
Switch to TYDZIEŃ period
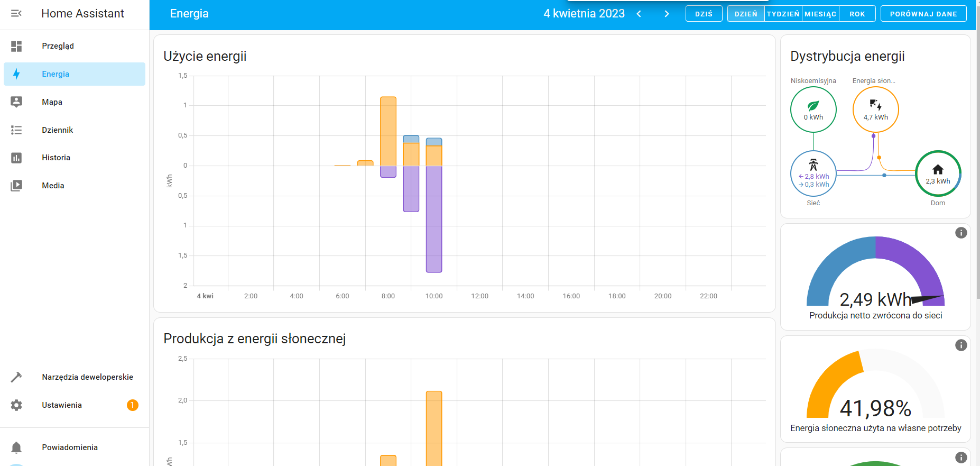783,14
